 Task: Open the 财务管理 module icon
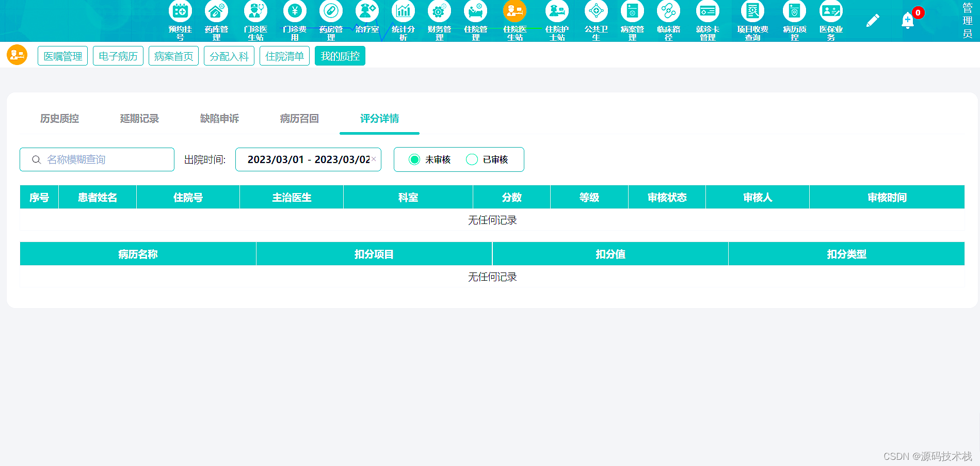pos(439,11)
